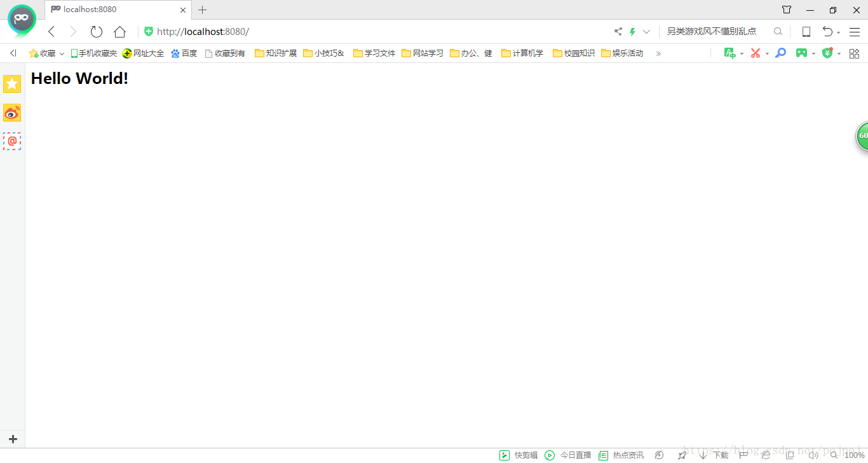868x463 pixels.
Task: Click the magnifier search icon
Action: click(778, 31)
